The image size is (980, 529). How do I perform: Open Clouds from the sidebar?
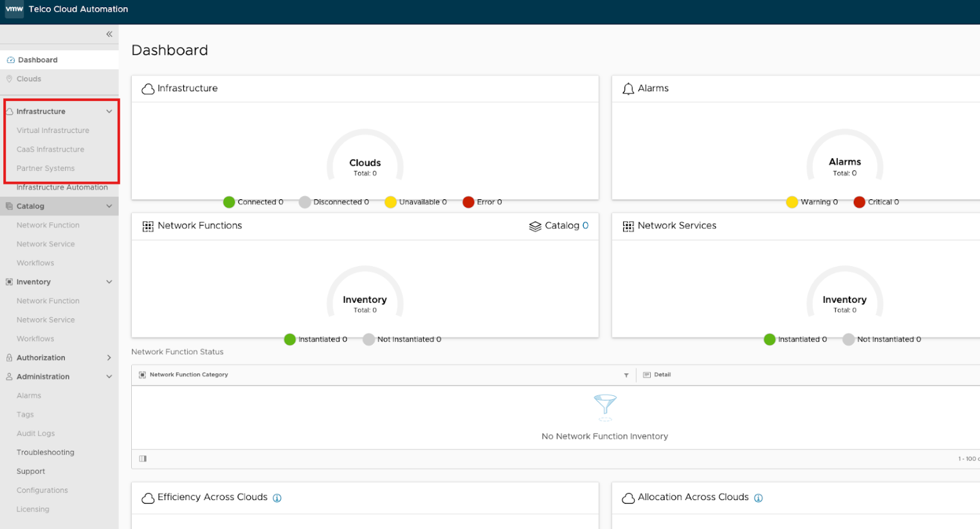coord(29,79)
